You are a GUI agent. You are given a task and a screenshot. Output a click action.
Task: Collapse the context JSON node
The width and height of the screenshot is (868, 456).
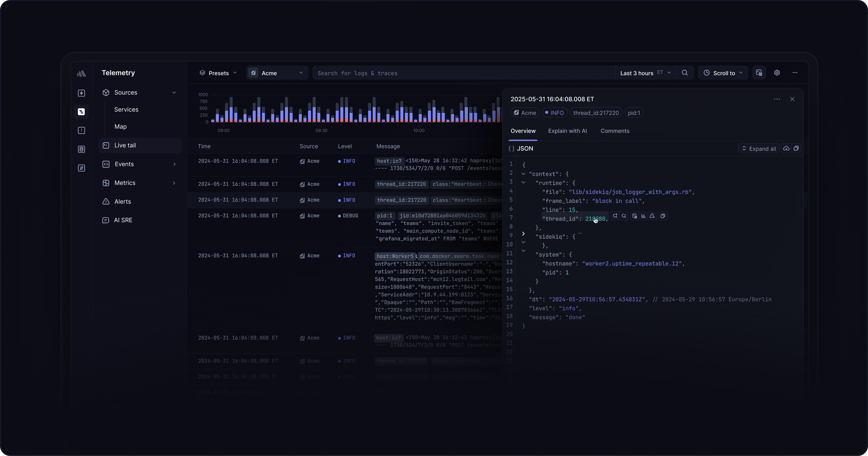(523, 174)
